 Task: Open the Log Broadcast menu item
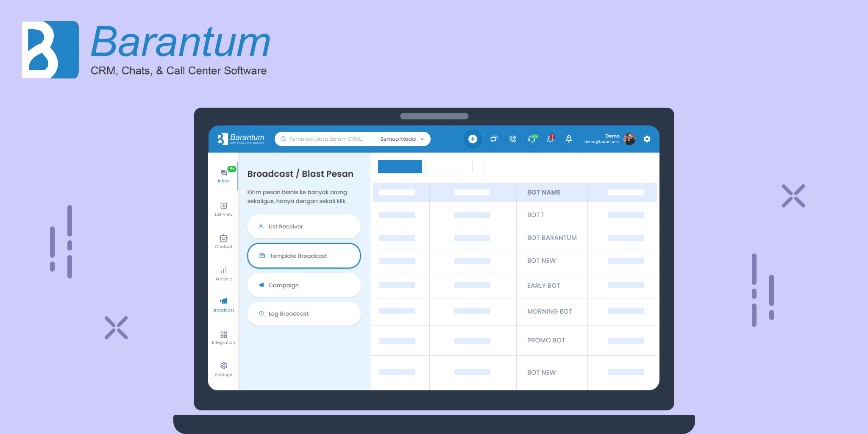pos(304,314)
